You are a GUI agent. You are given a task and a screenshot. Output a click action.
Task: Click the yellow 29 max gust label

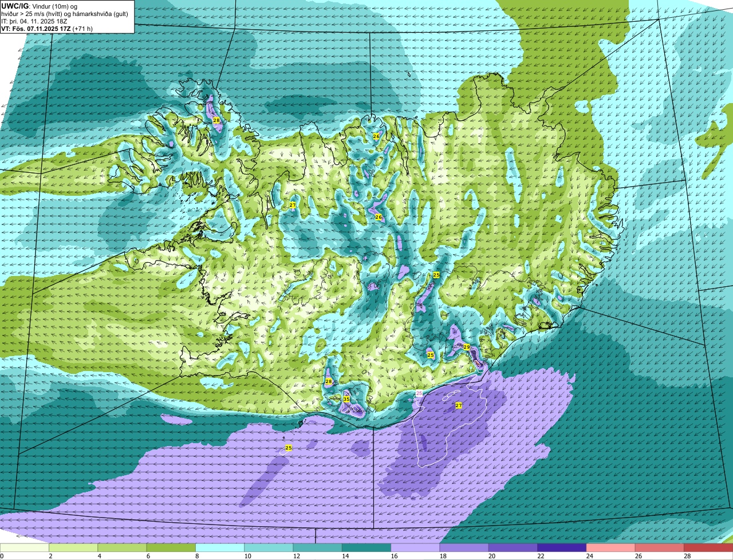click(x=467, y=347)
